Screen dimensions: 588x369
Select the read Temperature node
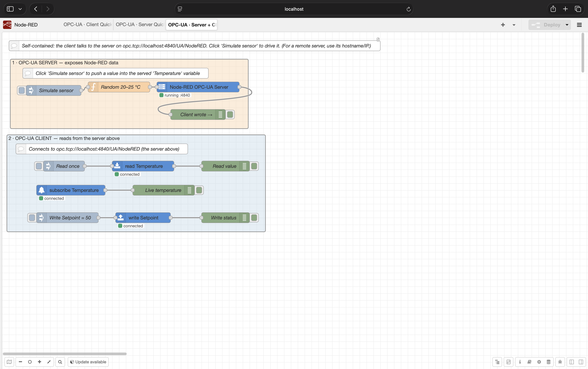143,166
